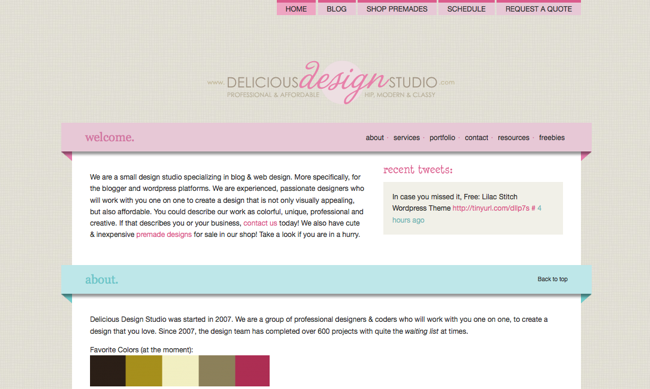Screen dimensions: 650x389
Task: Select the crimson red color swatch
Action: point(252,371)
